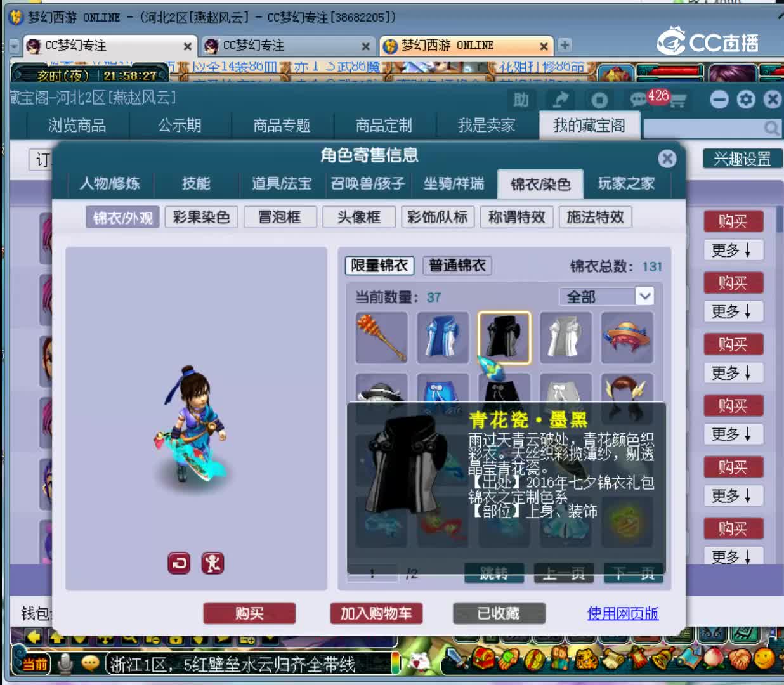Select the black 青花瓷 robe item
Viewport: 784px width, 685px height.
click(504, 337)
